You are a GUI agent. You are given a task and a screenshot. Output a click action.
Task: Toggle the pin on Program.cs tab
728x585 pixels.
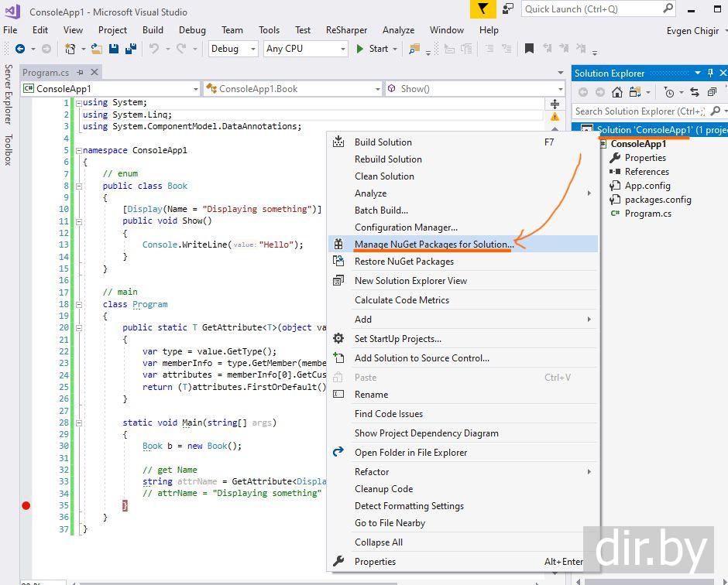(x=81, y=73)
